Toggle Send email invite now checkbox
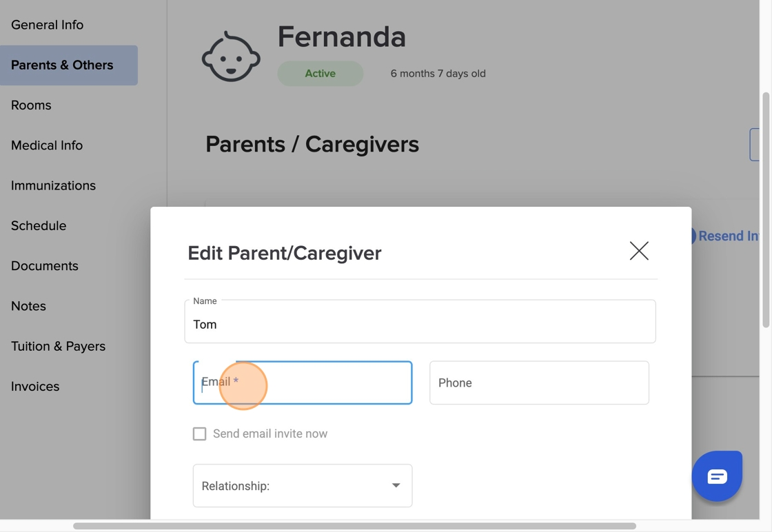This screenshot has width=772, height=532. tap(199, 433)
